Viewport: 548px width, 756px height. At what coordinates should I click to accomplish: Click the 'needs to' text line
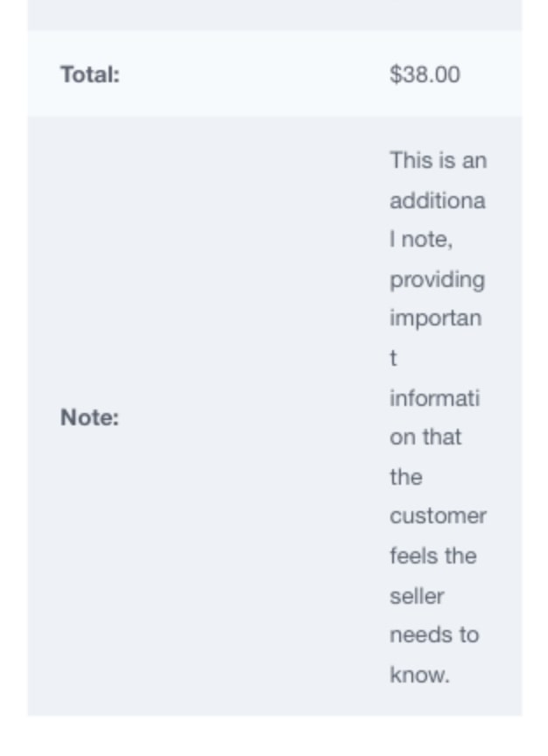pyautogui.click(x=434, y=635)
